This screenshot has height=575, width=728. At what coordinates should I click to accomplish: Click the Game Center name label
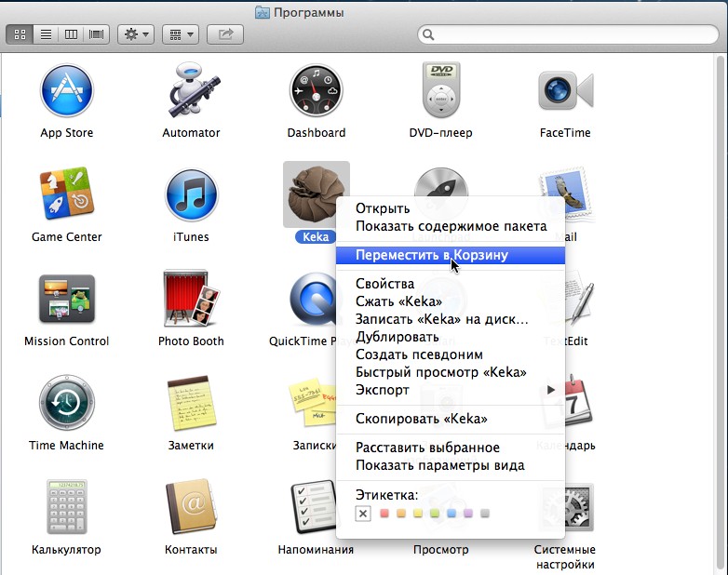pyautogui.click(x=67, y=236)
